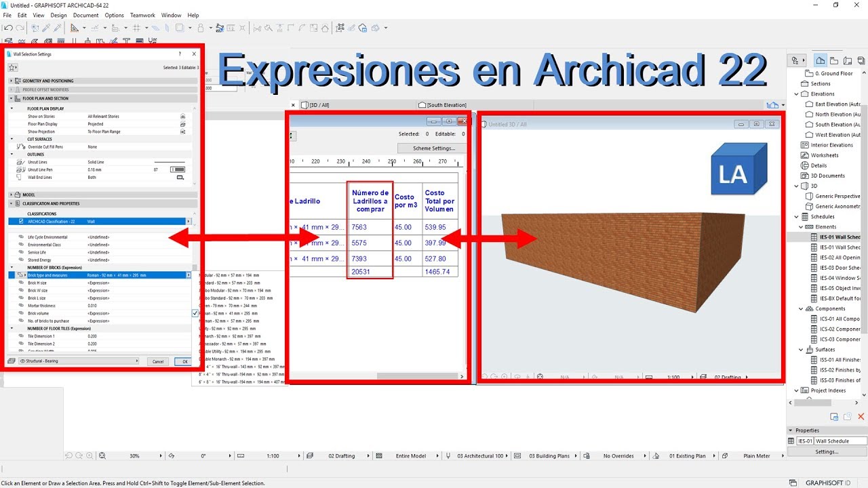Viewport: 868px width, 488px height.
Task: Click the link icon beside Mortar thickness
Action: tap(20, 306)
